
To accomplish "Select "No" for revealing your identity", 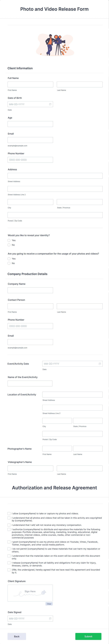I will point(9,245).
